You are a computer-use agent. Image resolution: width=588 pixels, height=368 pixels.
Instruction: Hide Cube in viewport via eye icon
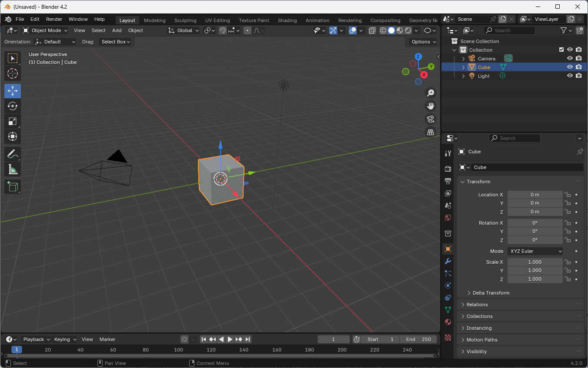click(x=570, y=67)
